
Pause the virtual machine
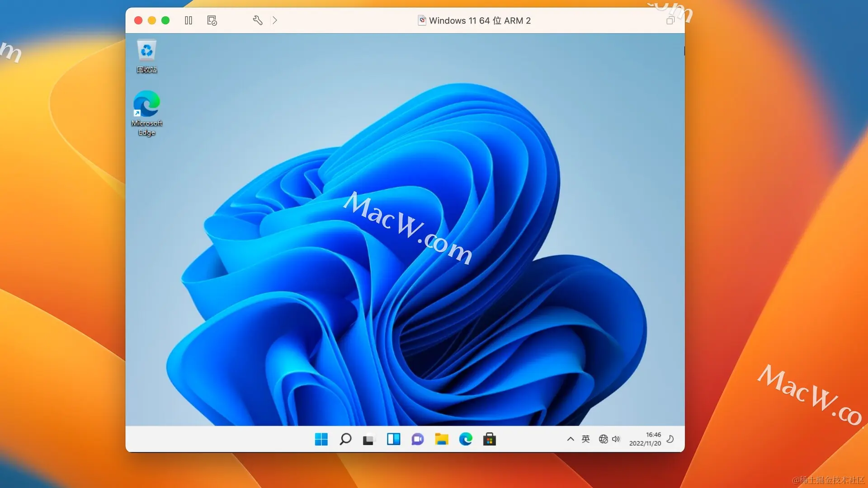click(189, 20)
